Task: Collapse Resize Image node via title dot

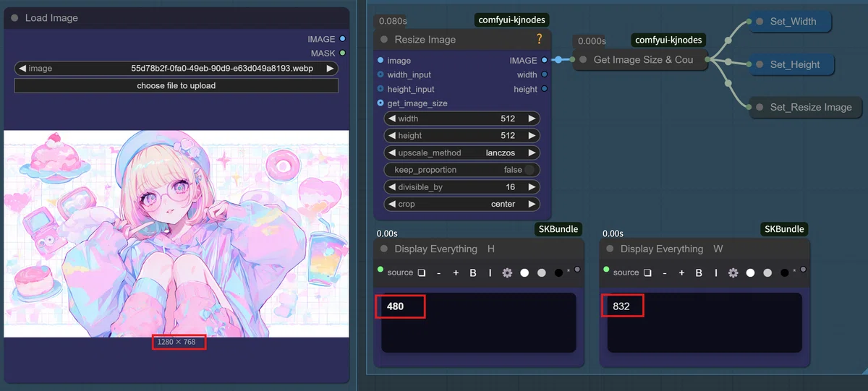Action: point(384,40)
